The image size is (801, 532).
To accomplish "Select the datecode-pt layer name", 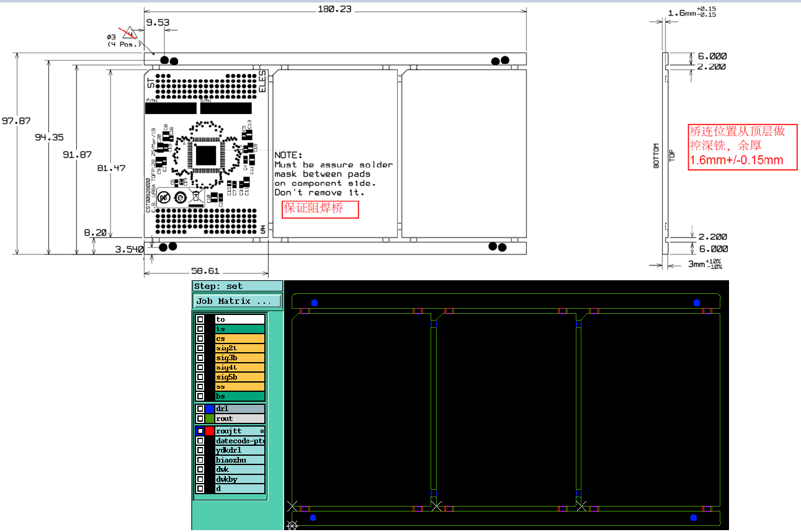I will coord(240,441).
